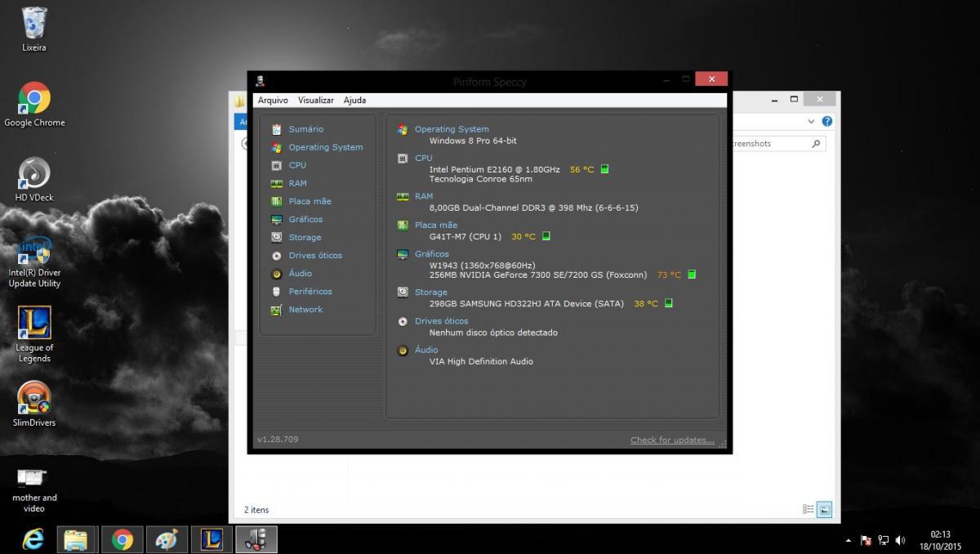Viewport: 980px width, 554px height.
Task: Open the Áudio section in sidebar
Action: pos(300,273)
